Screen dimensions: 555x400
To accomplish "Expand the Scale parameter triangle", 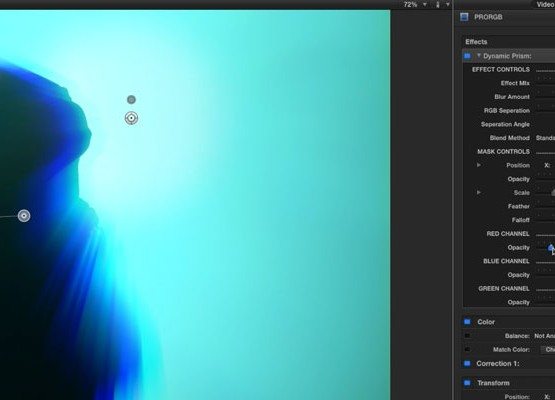I will tap(479, 192).
